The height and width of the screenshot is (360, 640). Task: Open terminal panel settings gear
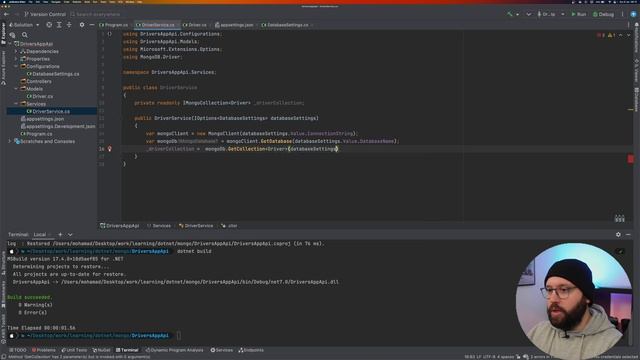(618, 235)
